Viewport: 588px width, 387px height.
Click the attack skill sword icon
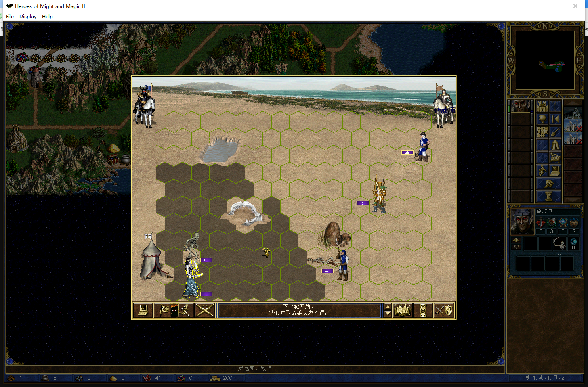[541, 222]
